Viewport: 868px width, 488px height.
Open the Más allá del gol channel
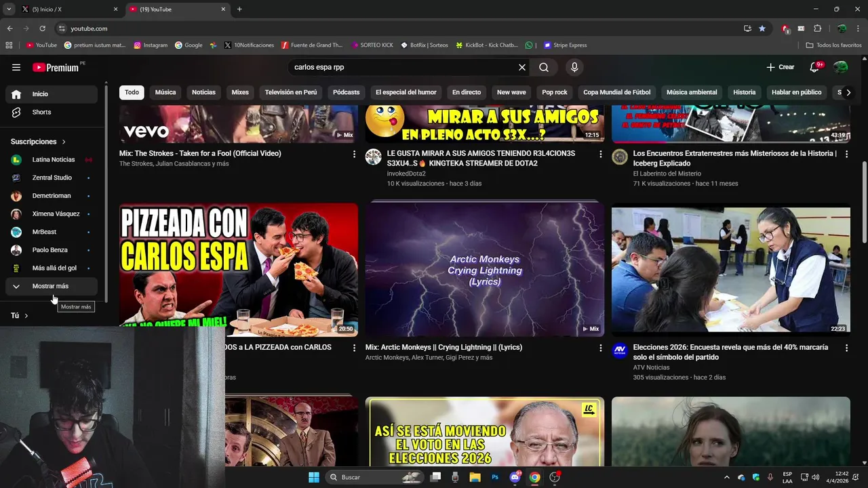[x=52, y=268]
